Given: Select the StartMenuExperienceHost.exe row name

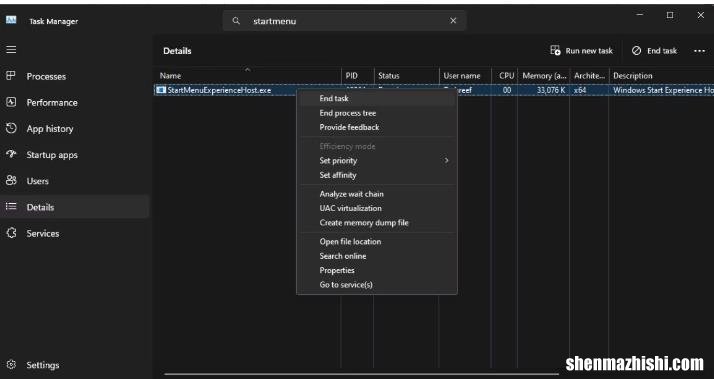Looking at the screenshot, I should (x=219, y=90).
